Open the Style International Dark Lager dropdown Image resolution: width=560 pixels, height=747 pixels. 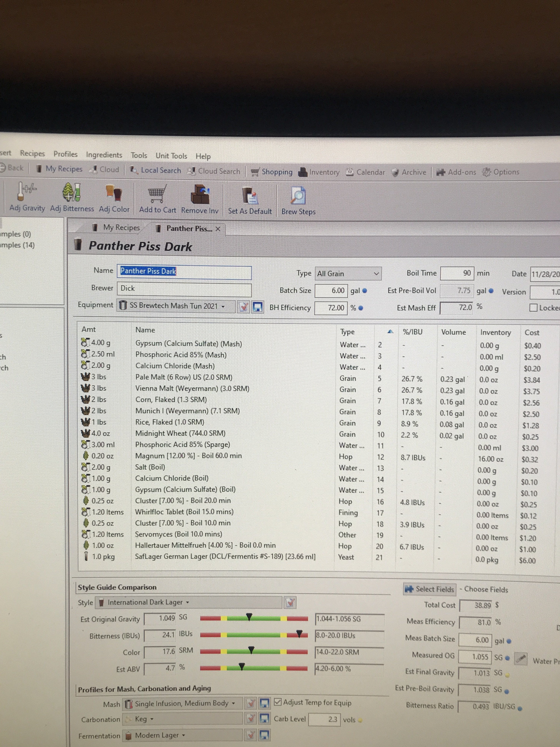pos(188,602)
